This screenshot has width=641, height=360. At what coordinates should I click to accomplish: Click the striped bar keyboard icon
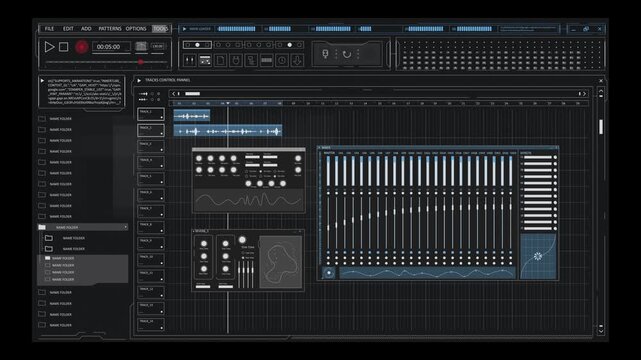267,60
